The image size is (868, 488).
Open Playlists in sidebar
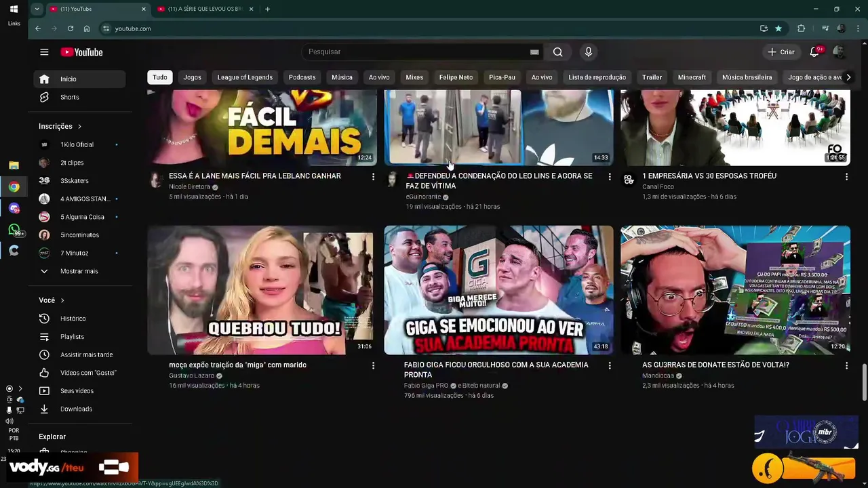[80, 337]
